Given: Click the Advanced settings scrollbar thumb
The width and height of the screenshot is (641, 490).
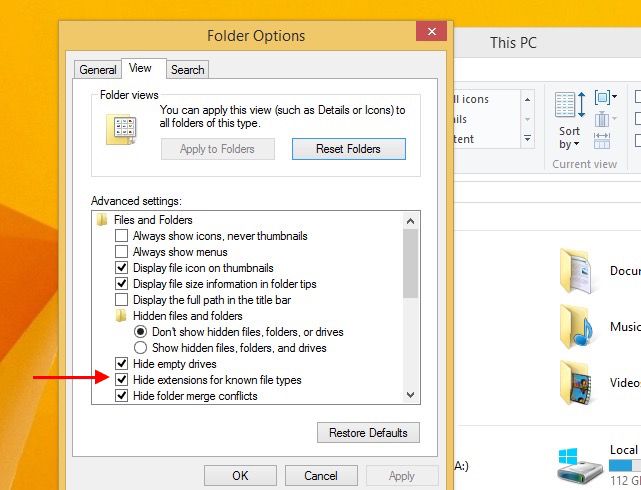Looking at the screenshot, I should 410,263.
